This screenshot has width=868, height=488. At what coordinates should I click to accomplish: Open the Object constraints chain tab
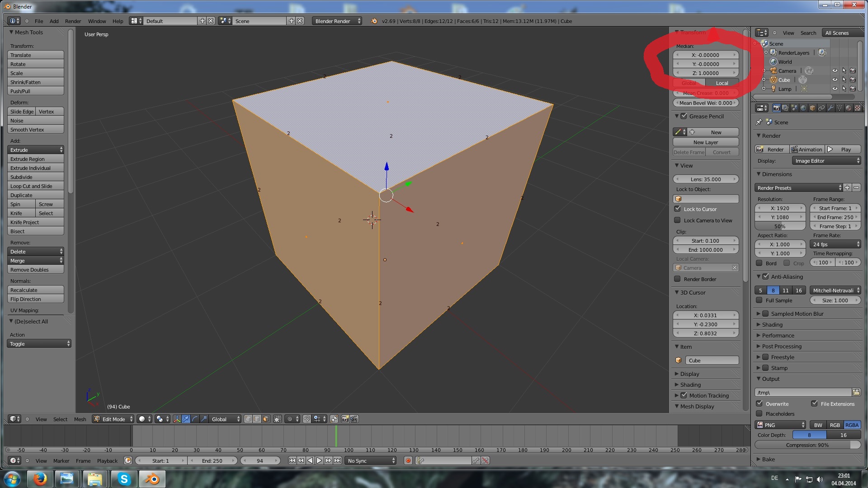pos(821,108)
